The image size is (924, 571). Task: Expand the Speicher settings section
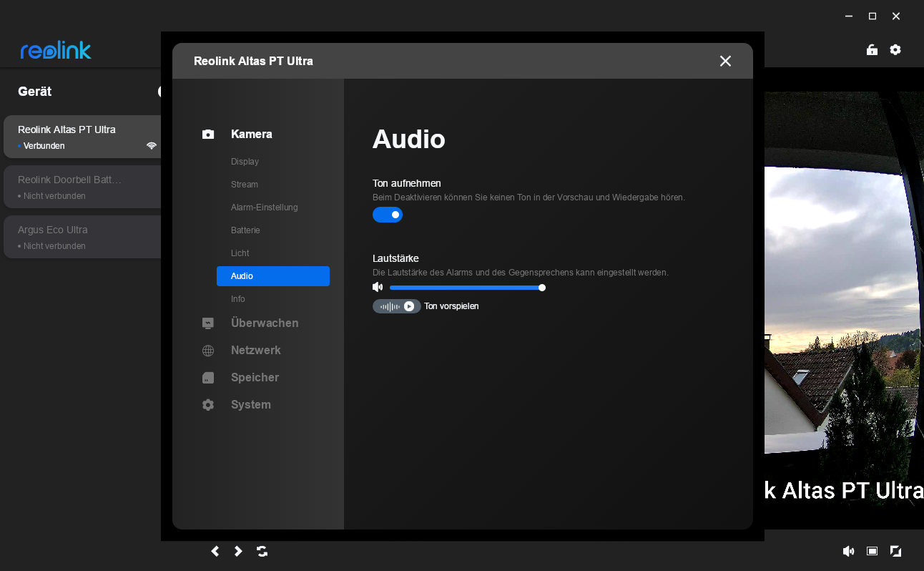255,378
